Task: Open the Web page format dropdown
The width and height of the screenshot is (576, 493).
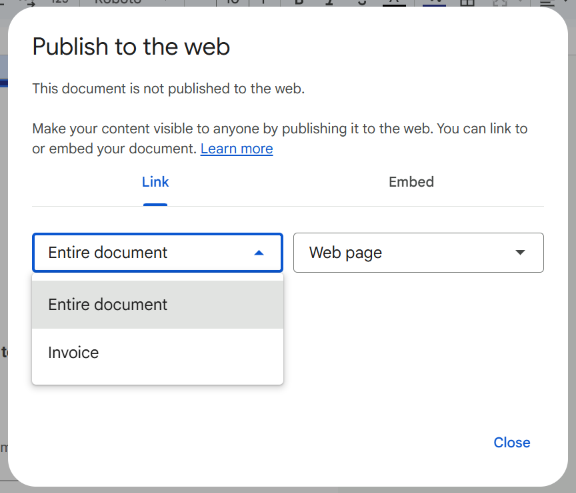Action: tap(418, 253)
